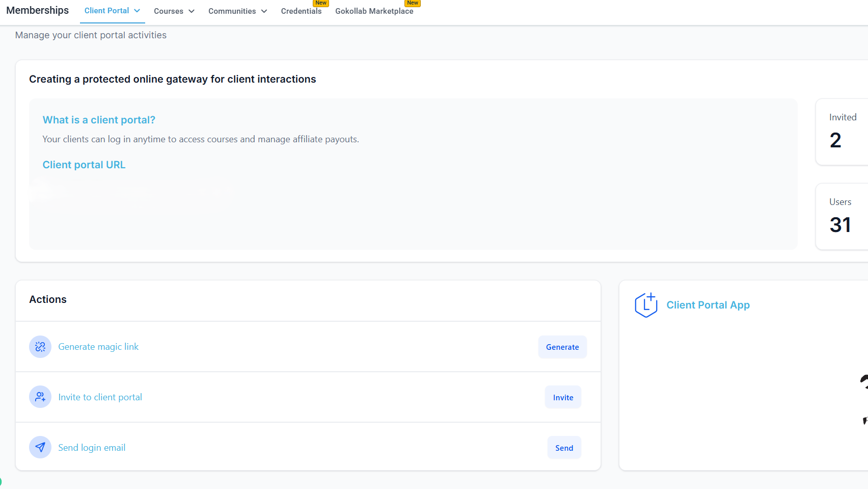Viewport: 868px width, 489px height.
Task: Click the Invite button
Action: point(563,397)
